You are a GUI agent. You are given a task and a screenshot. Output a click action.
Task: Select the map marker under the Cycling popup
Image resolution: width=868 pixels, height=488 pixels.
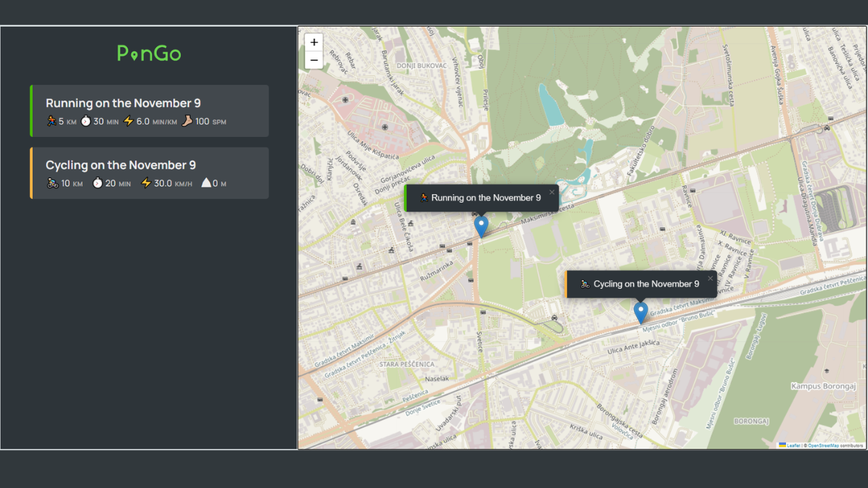coord(641,312)
